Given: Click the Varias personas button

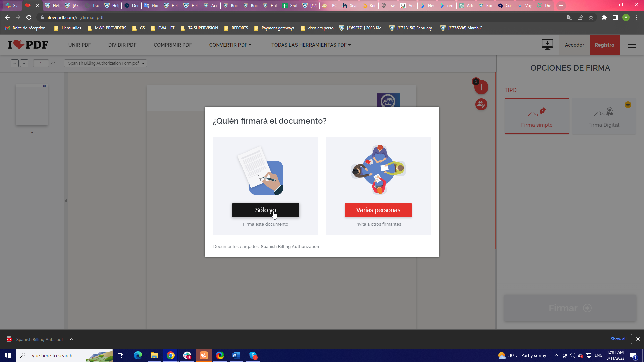Looking at the screenshot, I should click(x=378, y=210).
